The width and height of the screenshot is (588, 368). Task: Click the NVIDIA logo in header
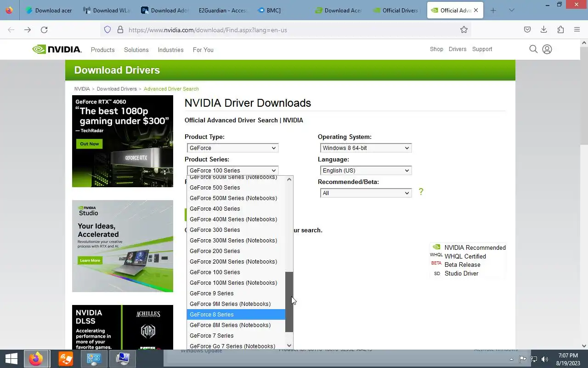click(57, 49)
